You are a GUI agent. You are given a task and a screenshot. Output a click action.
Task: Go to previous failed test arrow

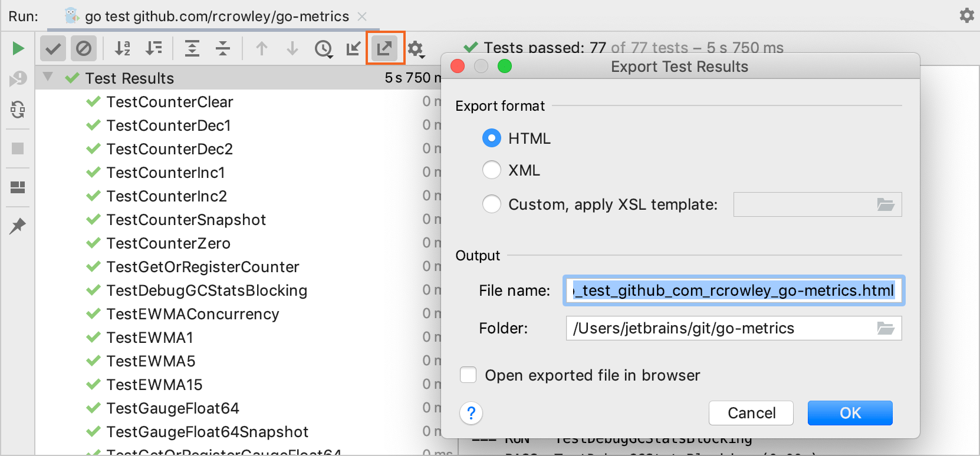pos(262,48)
